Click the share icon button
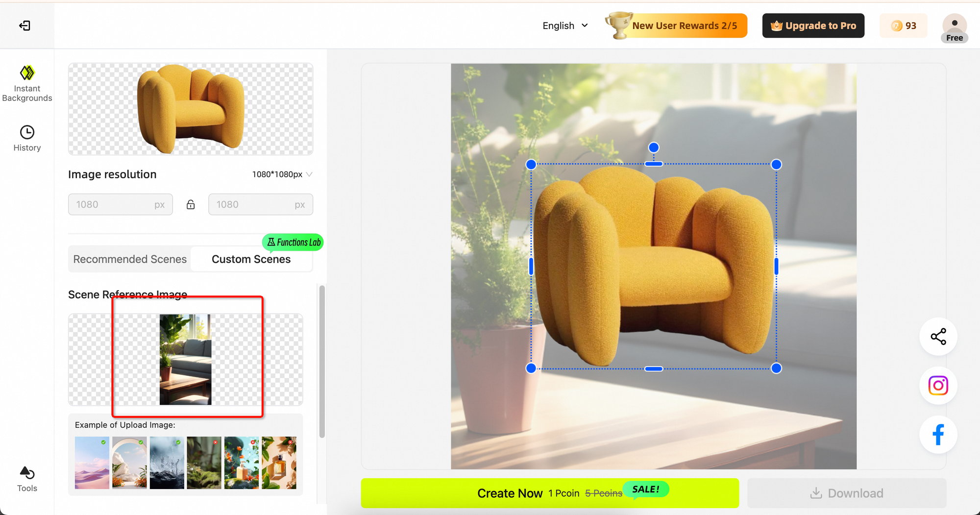 (x=938, y=337)
